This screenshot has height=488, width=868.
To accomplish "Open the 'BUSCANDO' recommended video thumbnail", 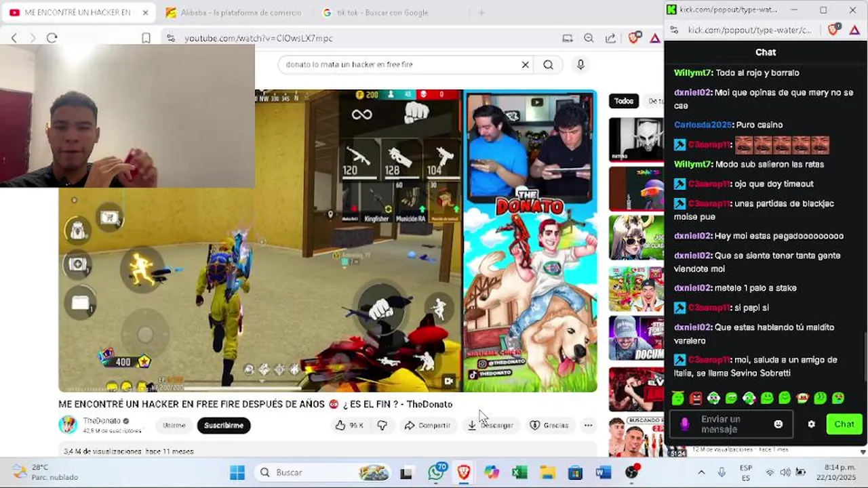I will point(636,437).
